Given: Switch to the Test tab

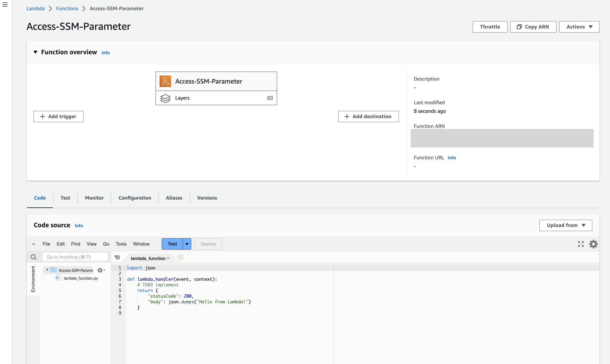Looking at the screenshot, I should point(65,198).
